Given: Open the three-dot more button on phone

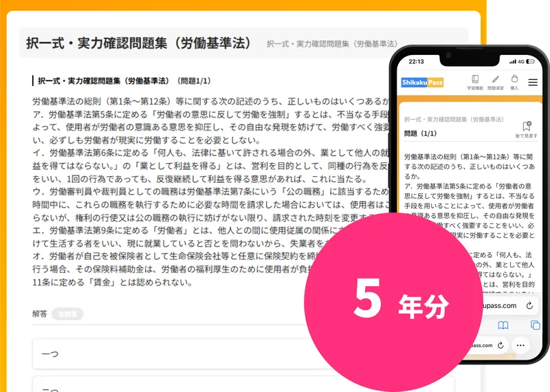Looking at the screenshot, I should click(520, 345).
